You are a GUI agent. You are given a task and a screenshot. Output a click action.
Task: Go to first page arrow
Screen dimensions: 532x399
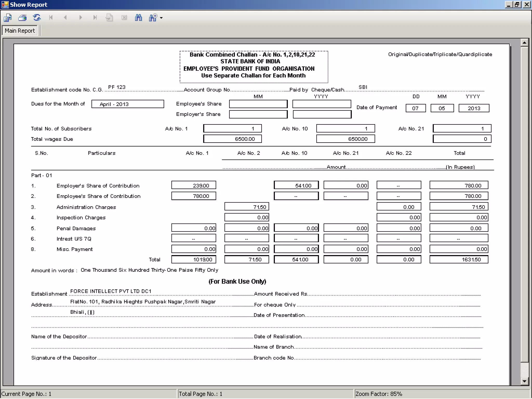point(51,18)
